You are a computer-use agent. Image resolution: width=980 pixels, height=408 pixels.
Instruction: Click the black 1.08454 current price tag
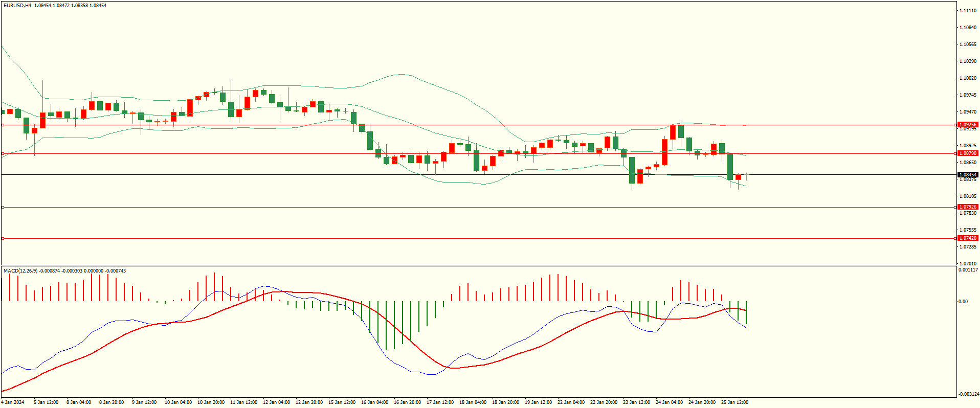point(967,175)
